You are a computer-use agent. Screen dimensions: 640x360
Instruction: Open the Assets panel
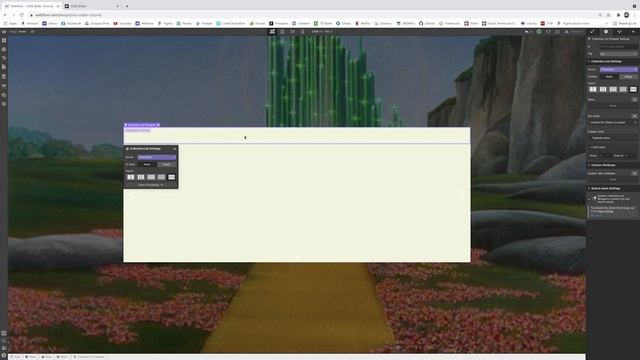pyautogui.click(x=4, y=95)
